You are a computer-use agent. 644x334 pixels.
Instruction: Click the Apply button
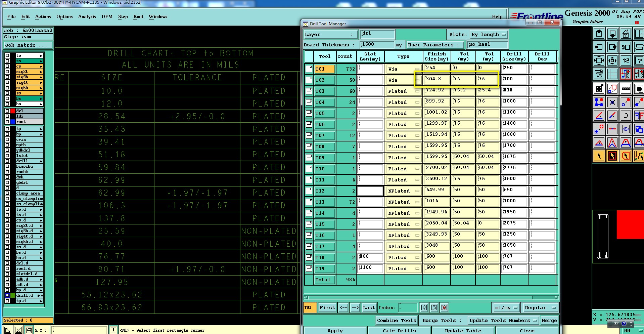point(335,331)
